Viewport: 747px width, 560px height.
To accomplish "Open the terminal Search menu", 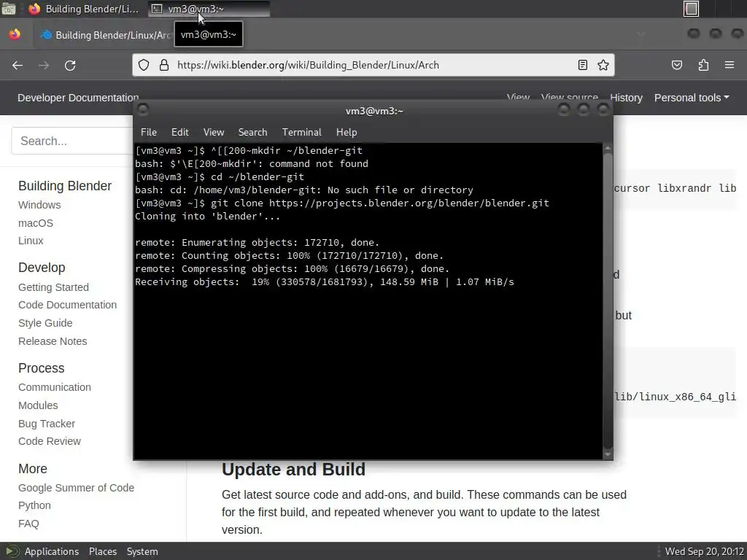I will coord(252,133).
